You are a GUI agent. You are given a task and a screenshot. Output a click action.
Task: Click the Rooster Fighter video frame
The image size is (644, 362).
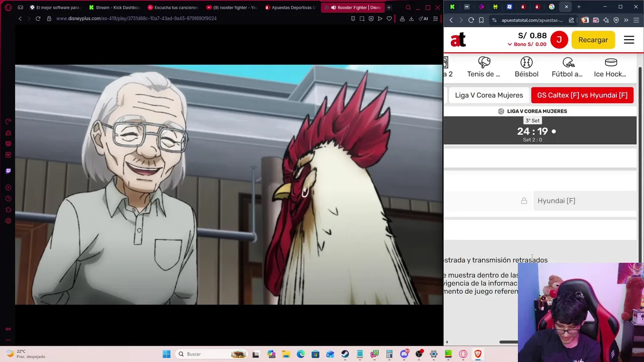pyautogui.click(x=229, y=185)
